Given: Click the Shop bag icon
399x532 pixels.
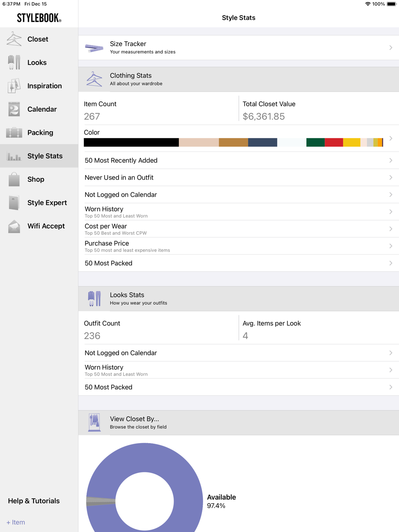Looking at the screenshot, I should pyautogui.click(x=14, y=179).
